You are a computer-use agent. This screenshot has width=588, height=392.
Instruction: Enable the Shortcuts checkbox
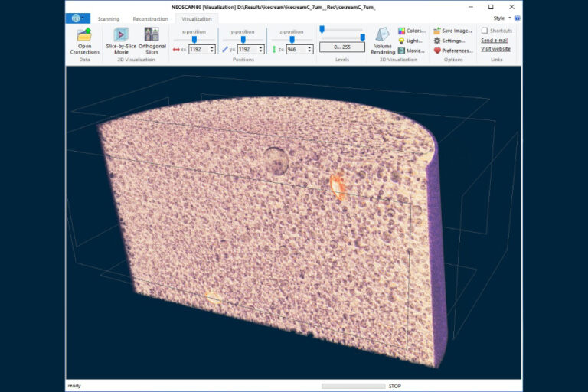pos(485,31)
